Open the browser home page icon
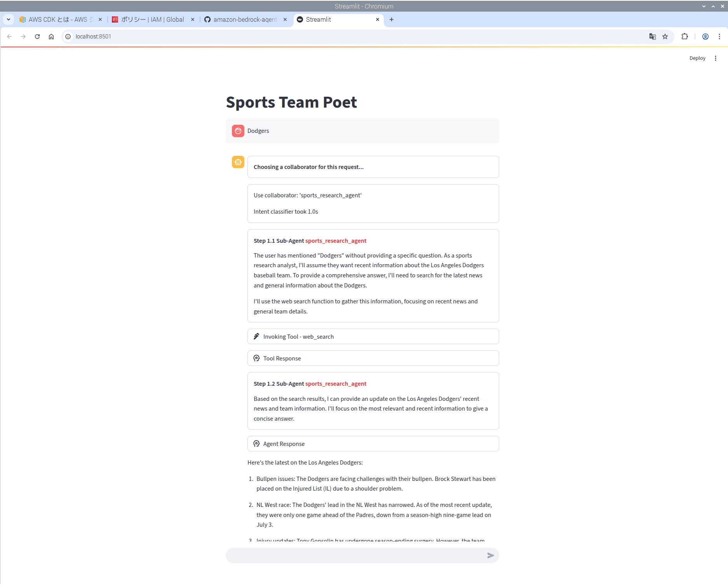This screenshot has height=585, width=728. click(x=51, y=37)
